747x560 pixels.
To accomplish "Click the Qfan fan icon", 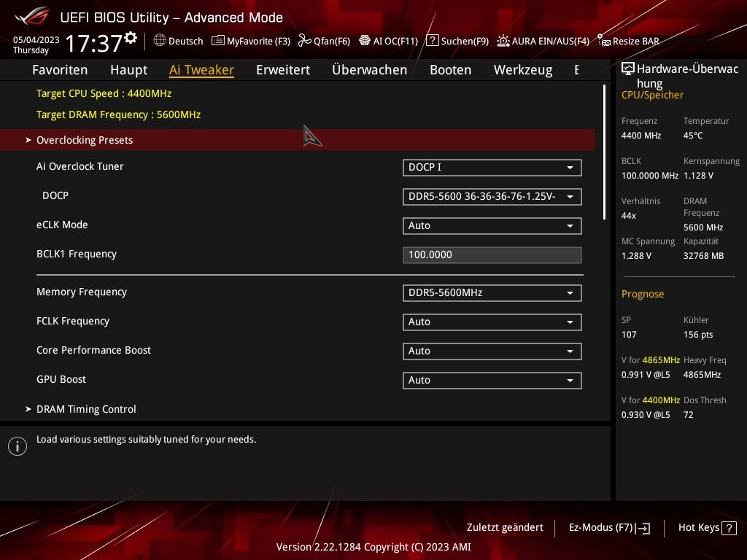I will pos(304,41).
